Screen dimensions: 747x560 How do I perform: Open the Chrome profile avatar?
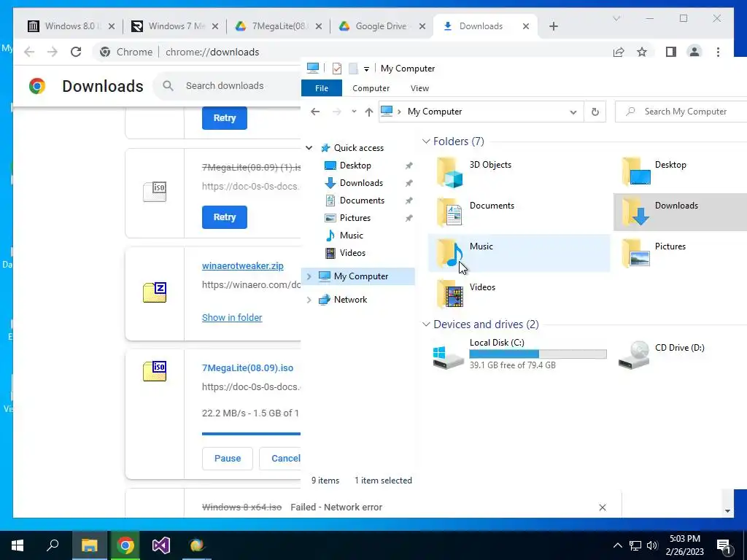(x=694, y=52)
